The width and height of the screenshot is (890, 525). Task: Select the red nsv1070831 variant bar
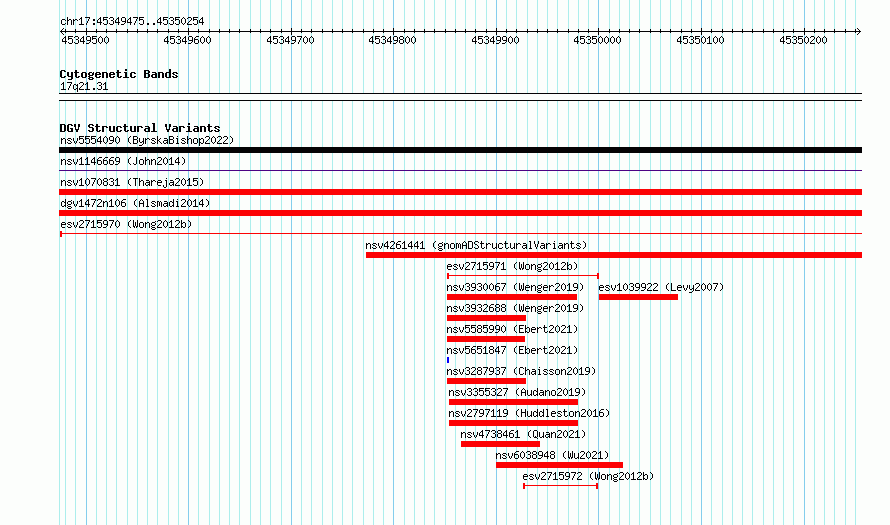click(460, 192)
